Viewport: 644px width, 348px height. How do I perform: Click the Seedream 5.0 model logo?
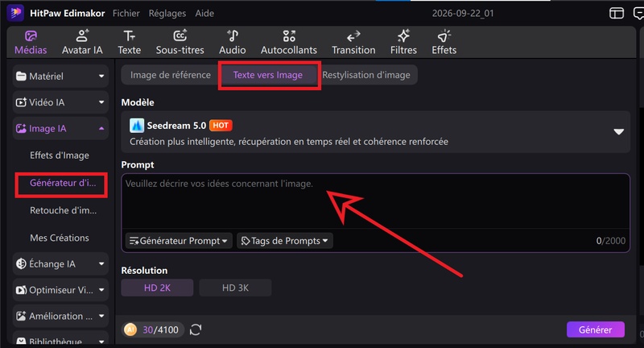(137, 126)
